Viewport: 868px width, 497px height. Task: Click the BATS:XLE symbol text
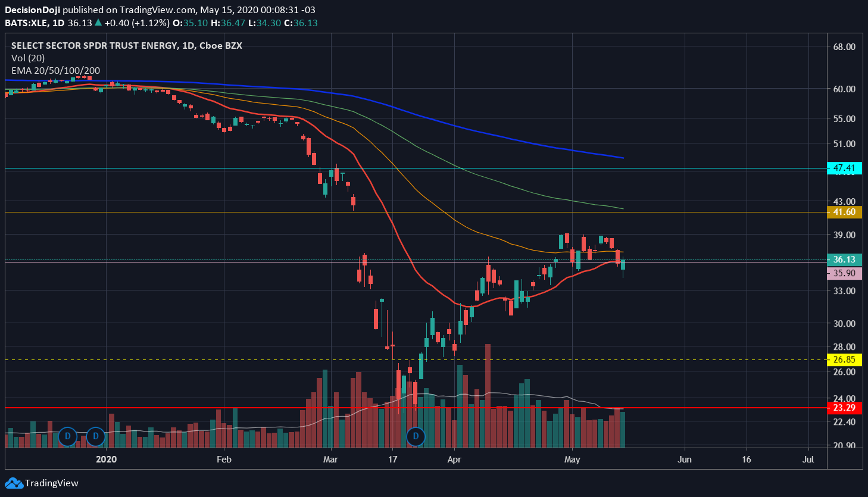coord(26,23)
